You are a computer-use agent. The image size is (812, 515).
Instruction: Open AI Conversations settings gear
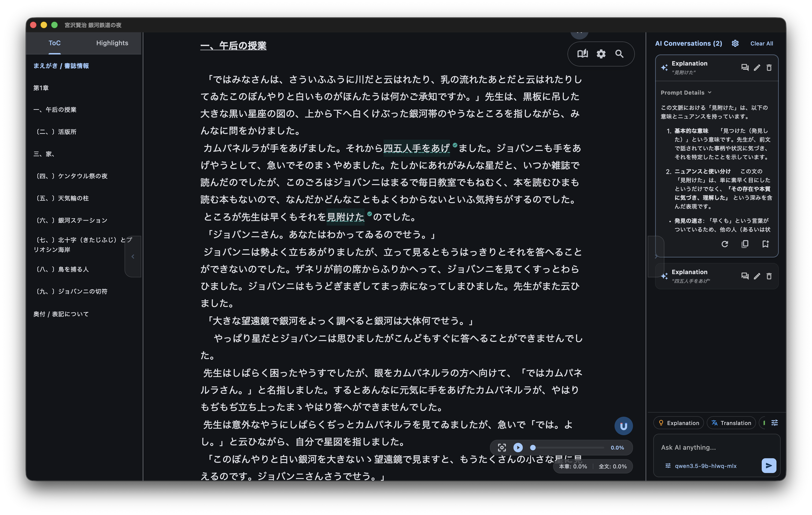(x=735, y=44)
